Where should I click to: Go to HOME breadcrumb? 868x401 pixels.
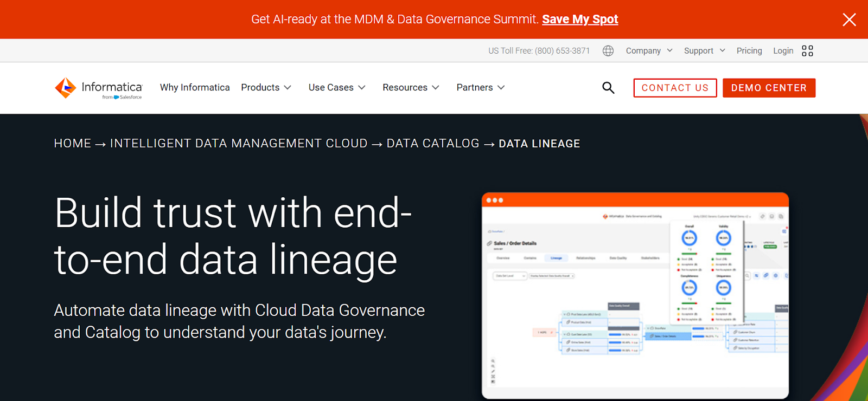[73, 144]
